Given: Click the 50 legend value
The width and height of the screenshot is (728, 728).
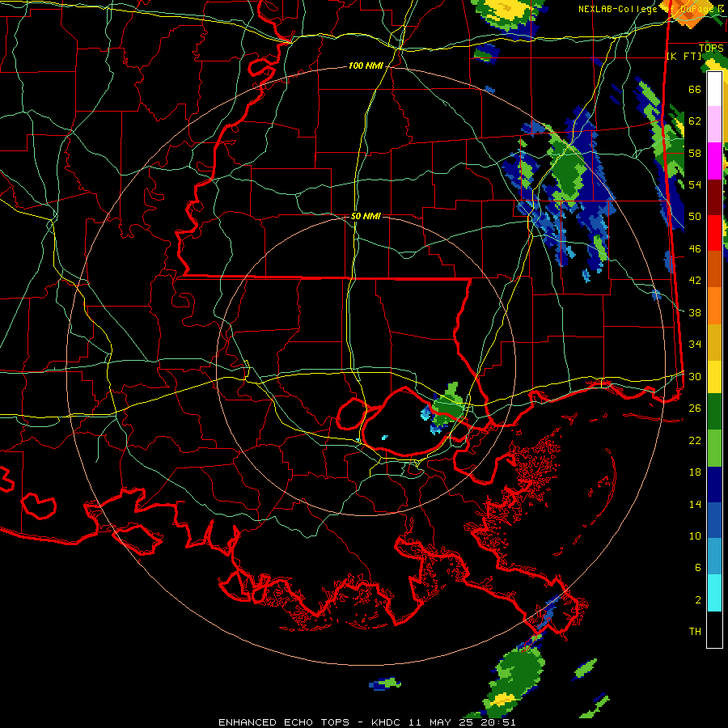Looking at the screenshot, I should tap(695, 217).
